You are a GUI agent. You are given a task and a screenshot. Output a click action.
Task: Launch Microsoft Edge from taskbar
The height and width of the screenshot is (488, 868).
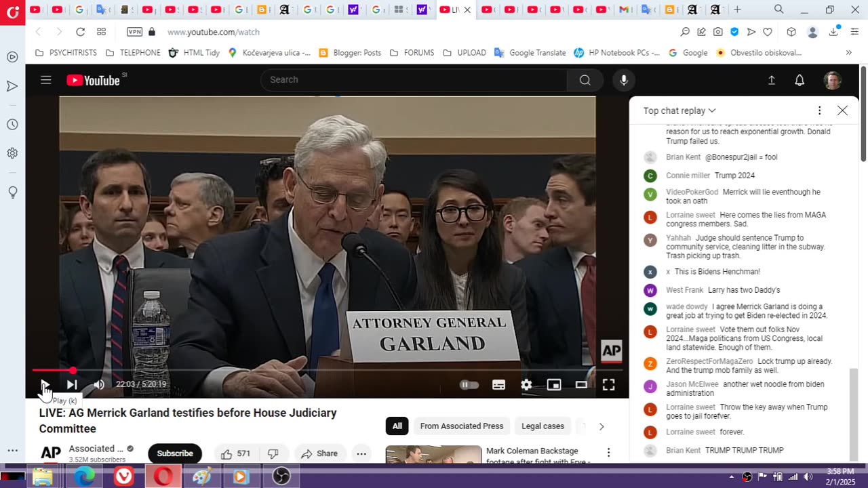84,476
